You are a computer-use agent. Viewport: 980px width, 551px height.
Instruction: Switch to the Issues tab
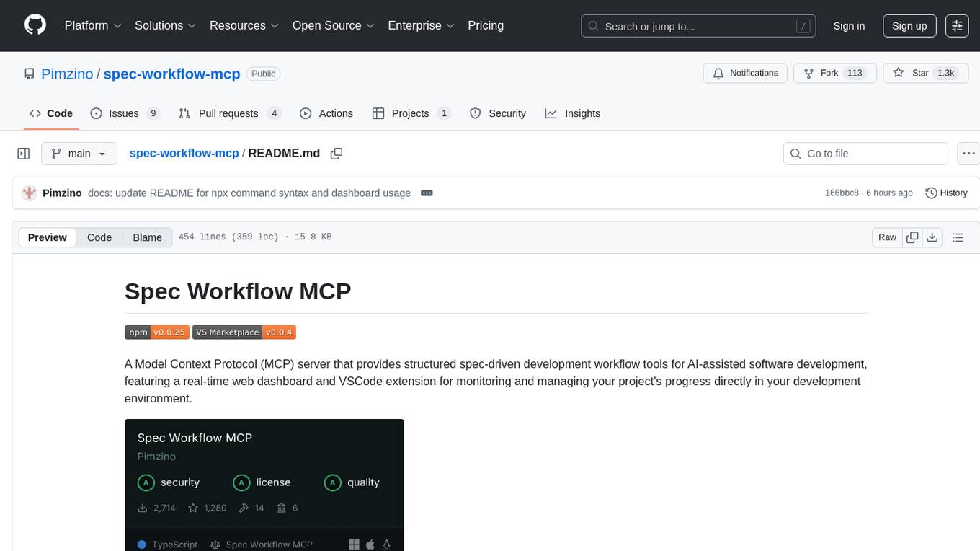125,113
